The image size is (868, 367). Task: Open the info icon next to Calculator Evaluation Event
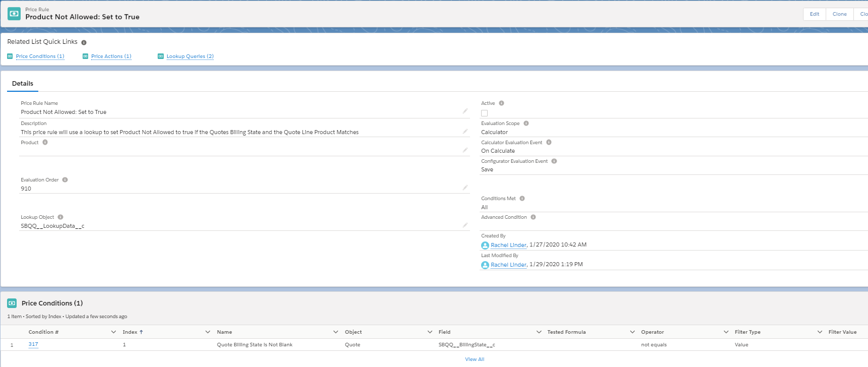point(549,142)
